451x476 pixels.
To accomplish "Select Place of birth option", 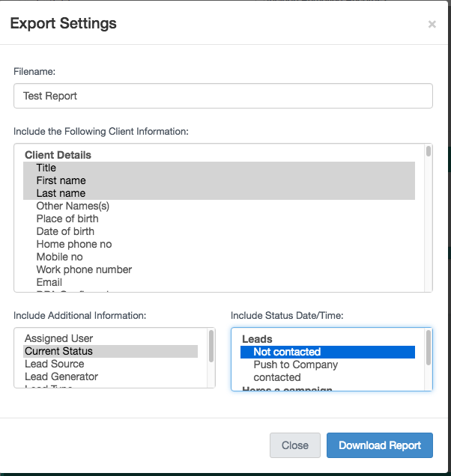I will click(x=67, y=219).
